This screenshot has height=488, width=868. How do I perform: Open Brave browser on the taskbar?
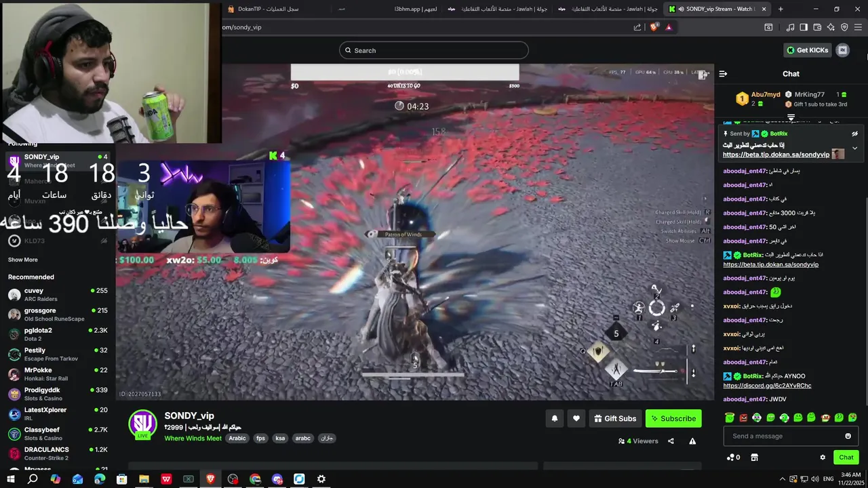pyautogui.click(x=210, y=479)
